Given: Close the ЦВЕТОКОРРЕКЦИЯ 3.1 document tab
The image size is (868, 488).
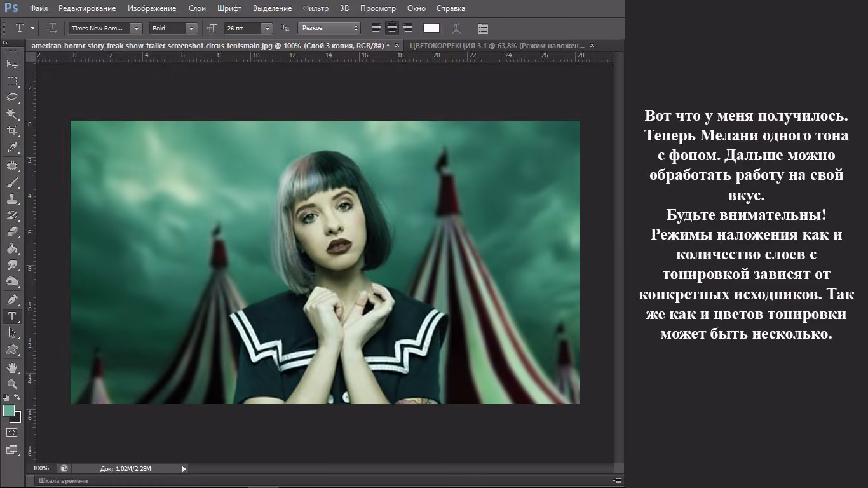Looking at the screenshot, I should pyautogui.click(x=592, y=46).
